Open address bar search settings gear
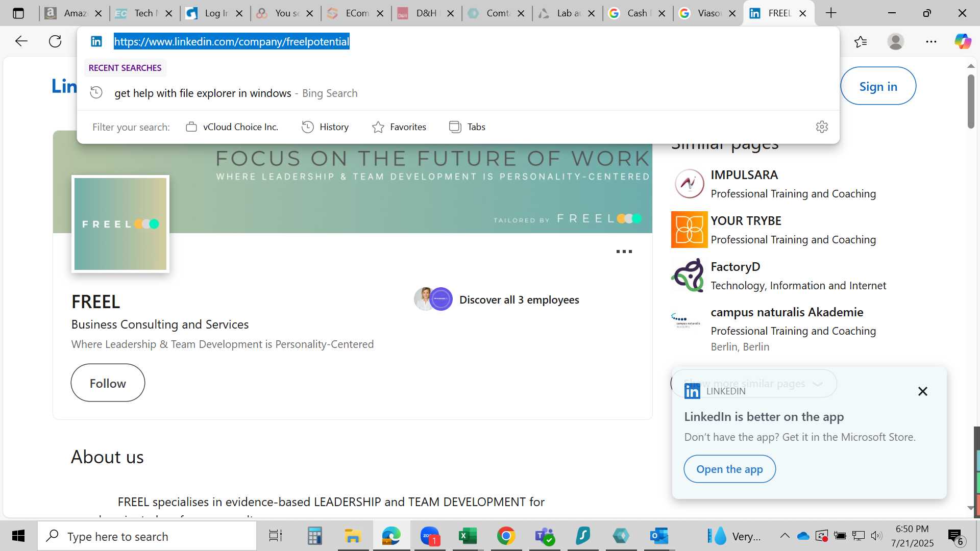980x551 pixels. pos(822,127)
